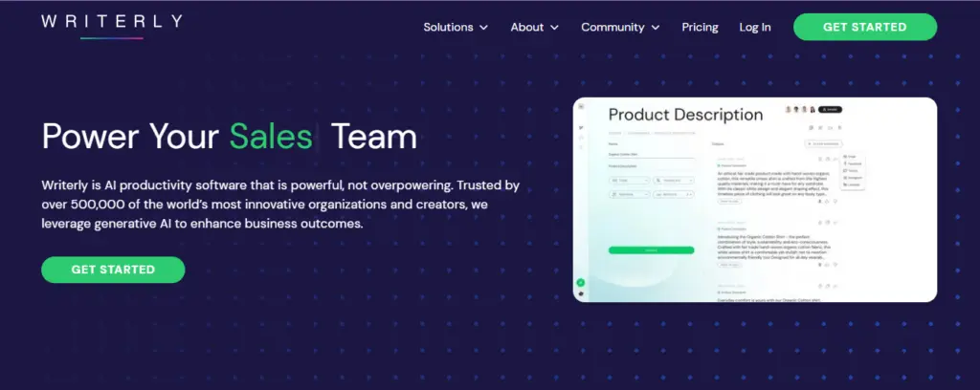Open the Log In link
Viewport: 980px width, 390px height.
tap(755, 28)
